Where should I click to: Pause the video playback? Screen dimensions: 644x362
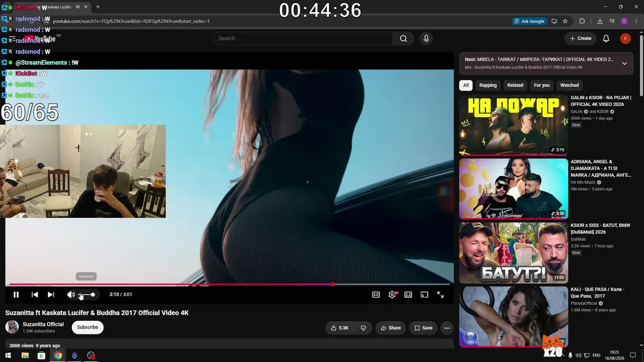[16, 295]
